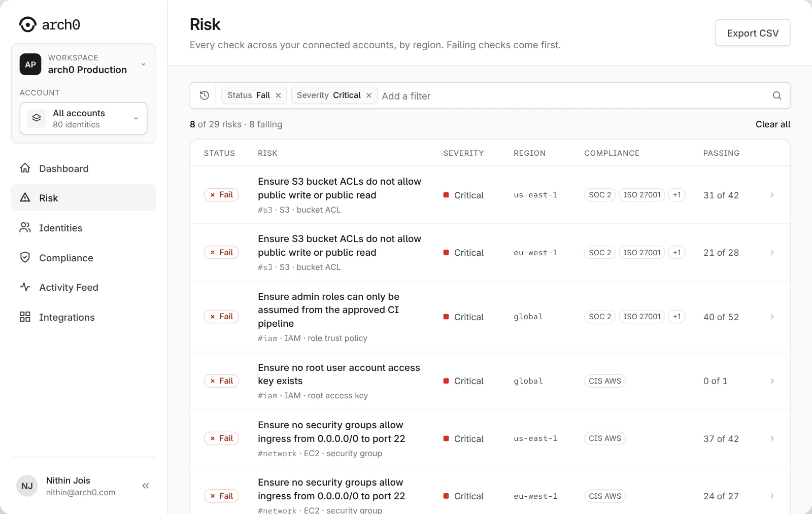This screenshot has width=812, height=514.
Task: Expand us-east-1 port 22 security group chevron
Action: [x=772, y=438]
